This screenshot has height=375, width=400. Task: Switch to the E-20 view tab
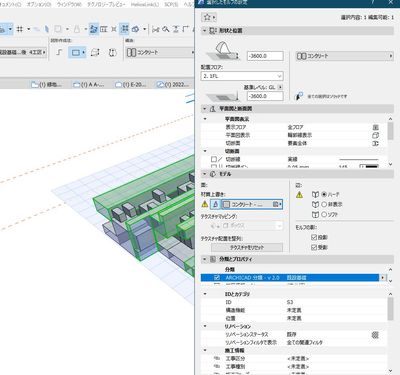click(131, 85)
